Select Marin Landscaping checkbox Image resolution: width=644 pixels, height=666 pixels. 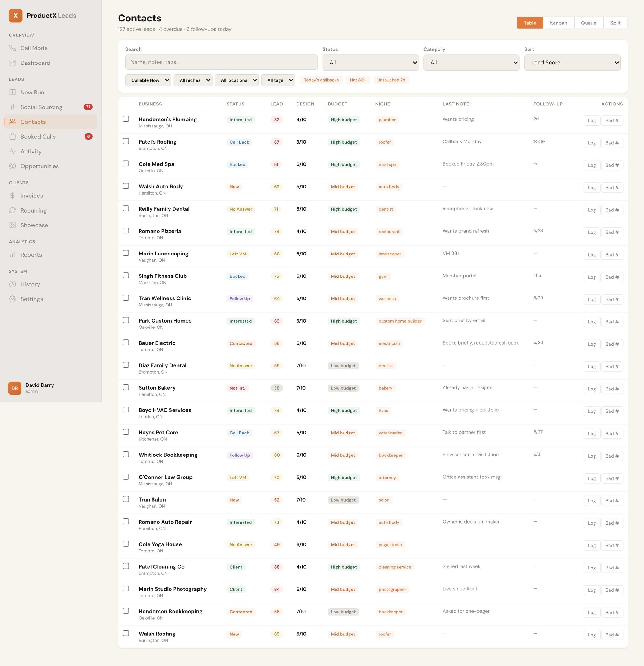point(126,253)
